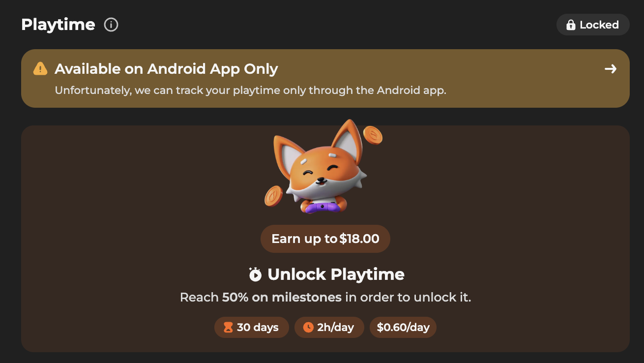Click the Playtime section title
This screenshot has width=644, height=363.
[58, 25]
